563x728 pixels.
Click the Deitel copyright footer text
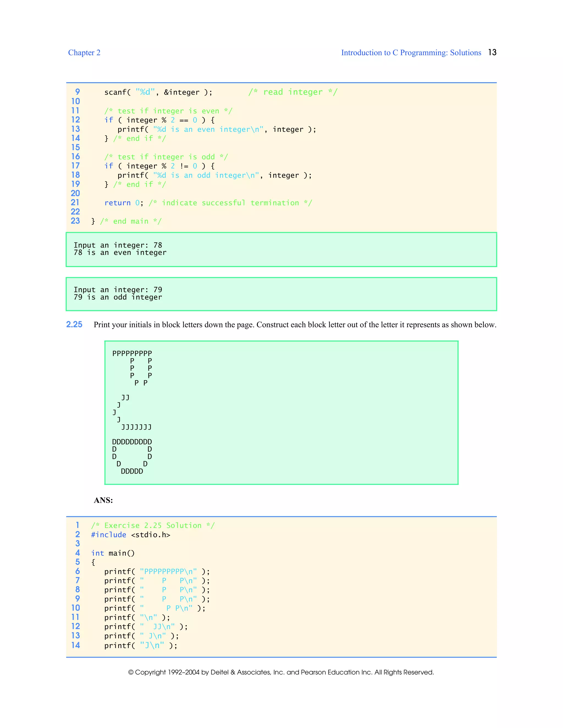tap(281, 672)
